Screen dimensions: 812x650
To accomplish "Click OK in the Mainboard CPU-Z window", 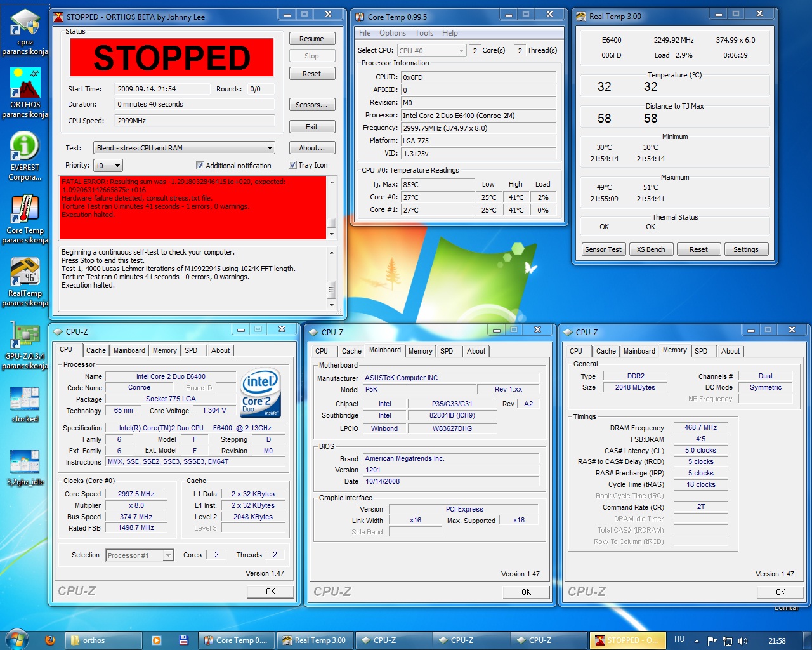I will click(x=526, y=592).
